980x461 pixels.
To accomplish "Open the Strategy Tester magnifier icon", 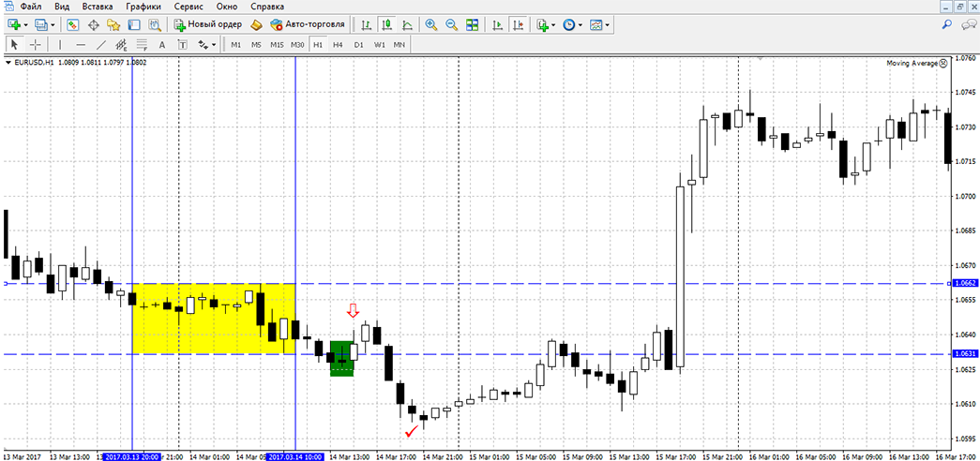I will [154, 25].
